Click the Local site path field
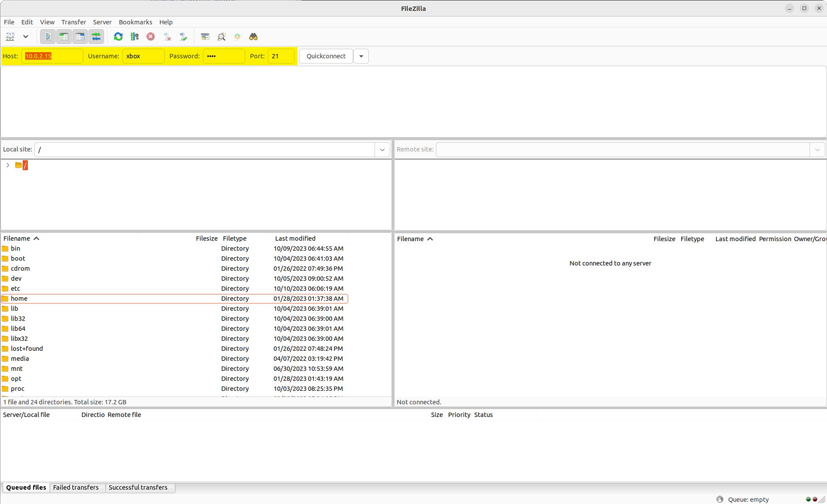827x504 pixels. pos(205,150)
